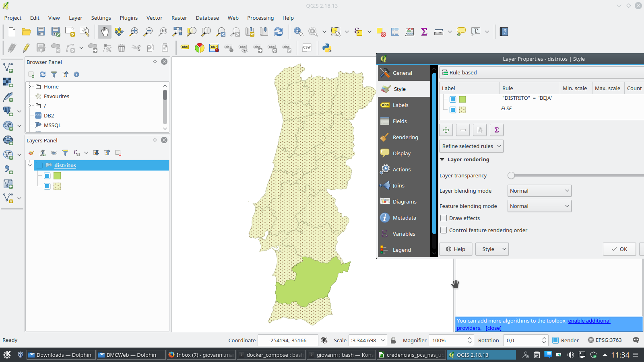Switch to the Labels tab
Viewport: 644px width, 362px height.
pos(400,105)
